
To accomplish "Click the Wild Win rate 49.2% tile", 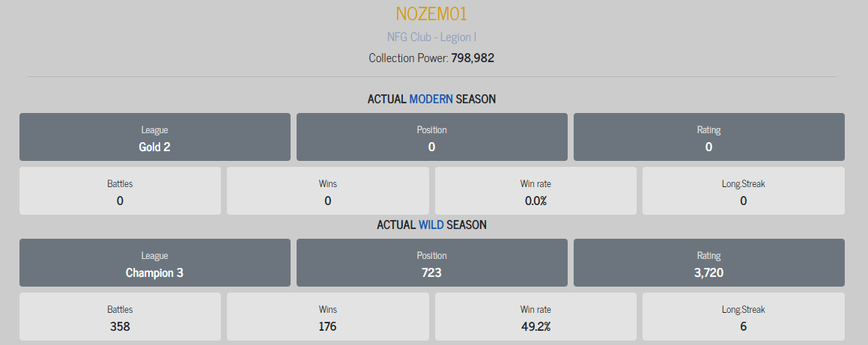I will tap(536, 317).
